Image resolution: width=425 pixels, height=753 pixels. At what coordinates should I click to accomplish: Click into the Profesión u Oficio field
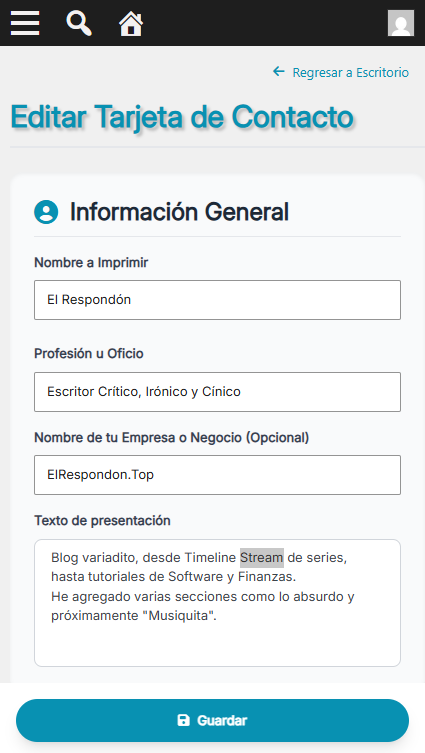point(217,391)
